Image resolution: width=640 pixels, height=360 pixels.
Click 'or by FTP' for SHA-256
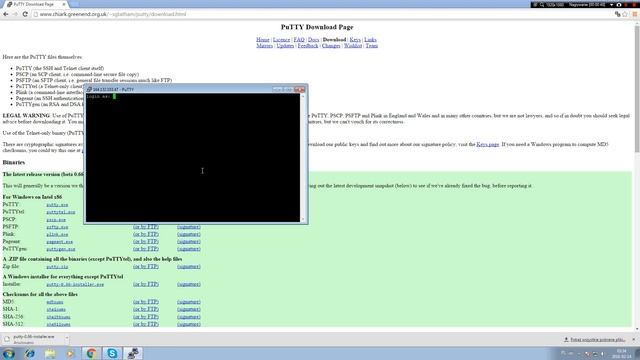[146, 317]
